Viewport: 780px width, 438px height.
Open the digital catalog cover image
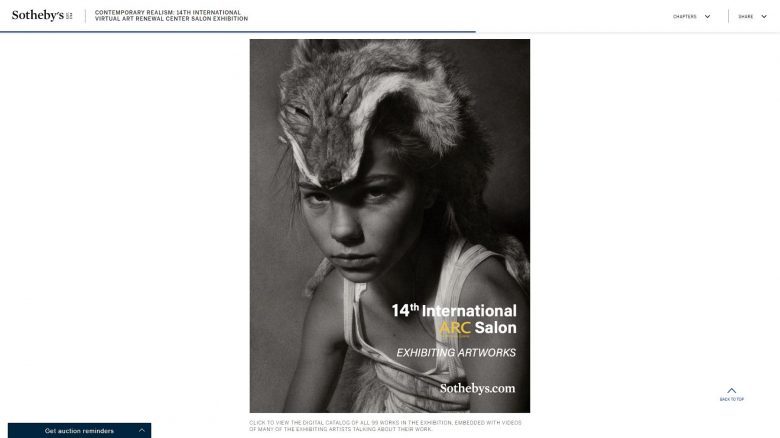[390, 225]
